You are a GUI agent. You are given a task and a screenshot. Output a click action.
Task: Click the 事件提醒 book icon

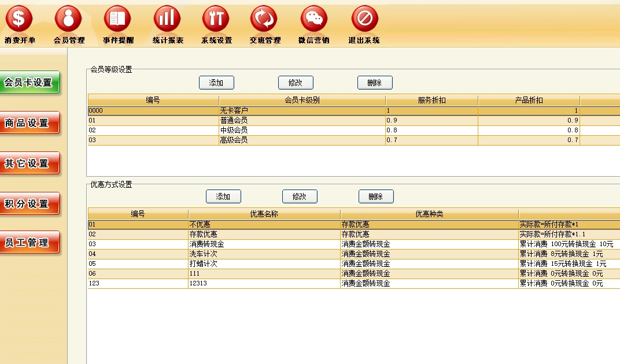(x=117, y=19)
